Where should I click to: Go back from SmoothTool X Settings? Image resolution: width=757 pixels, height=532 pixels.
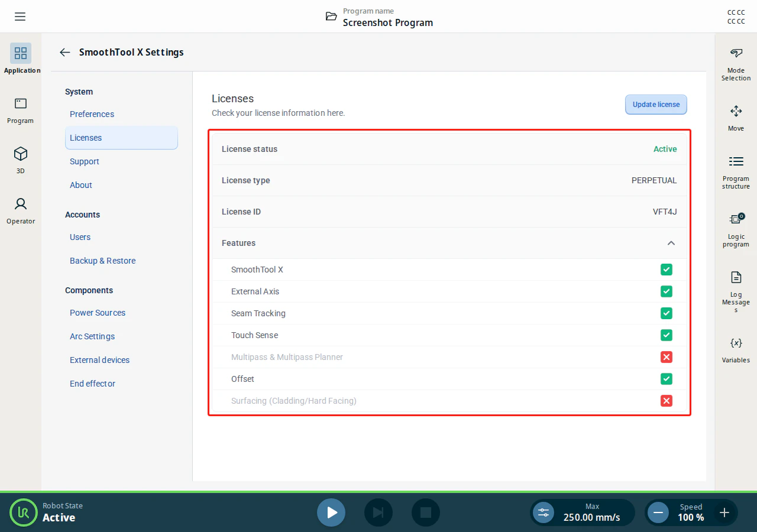pos(65,52)
